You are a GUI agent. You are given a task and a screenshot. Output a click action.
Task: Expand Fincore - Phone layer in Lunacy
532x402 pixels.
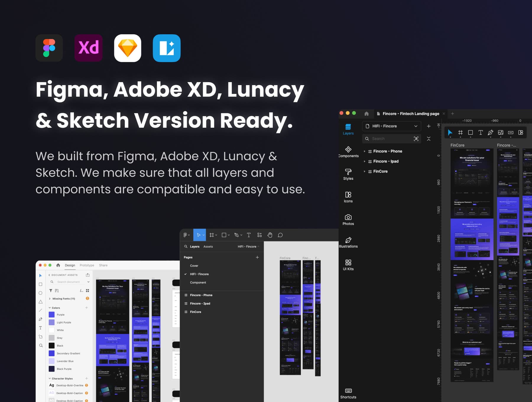coord(364,151)
